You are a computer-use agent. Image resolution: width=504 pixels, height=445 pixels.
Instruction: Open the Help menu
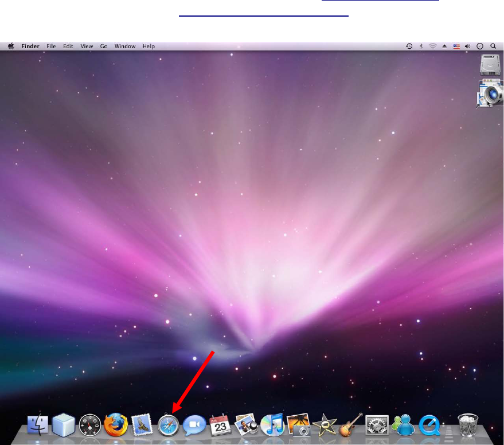[149, 46]
